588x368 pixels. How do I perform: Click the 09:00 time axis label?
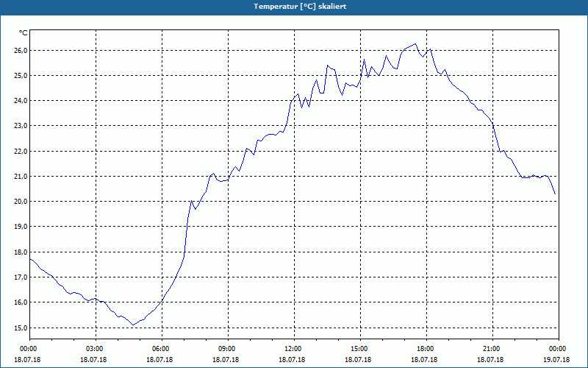point(228,349)
